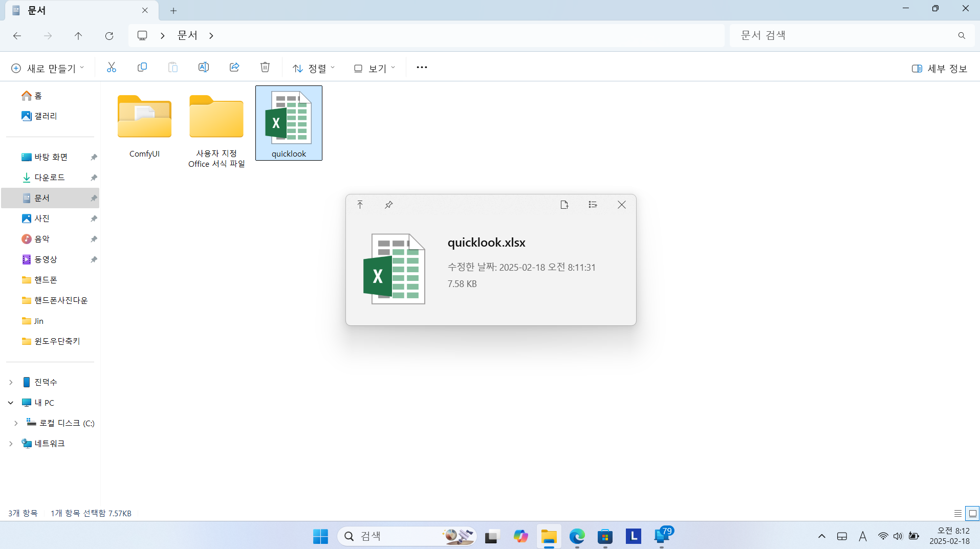Show hidden system tray icons
Image resolution: width=980 pixels, height=549 pixels.
[x=822, y=536]
